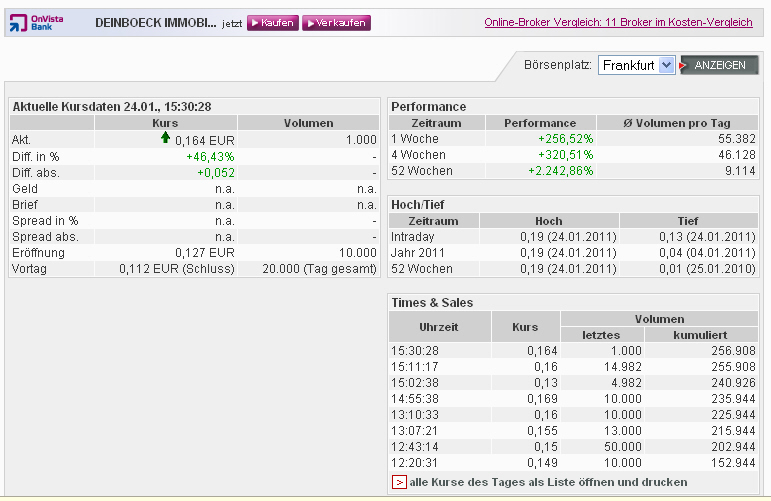Click Kurs column header in Aktuelle Kursdaten

click(165, 123)
